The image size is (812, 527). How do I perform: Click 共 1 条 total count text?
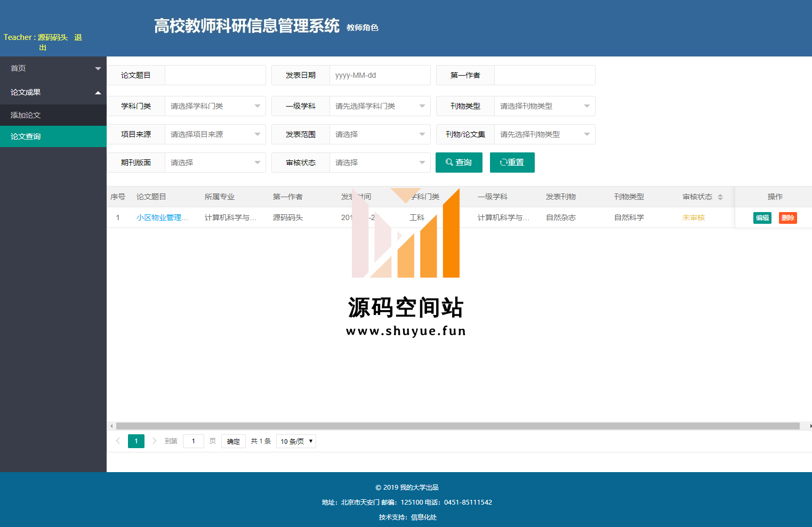click(x=261, y=441)
